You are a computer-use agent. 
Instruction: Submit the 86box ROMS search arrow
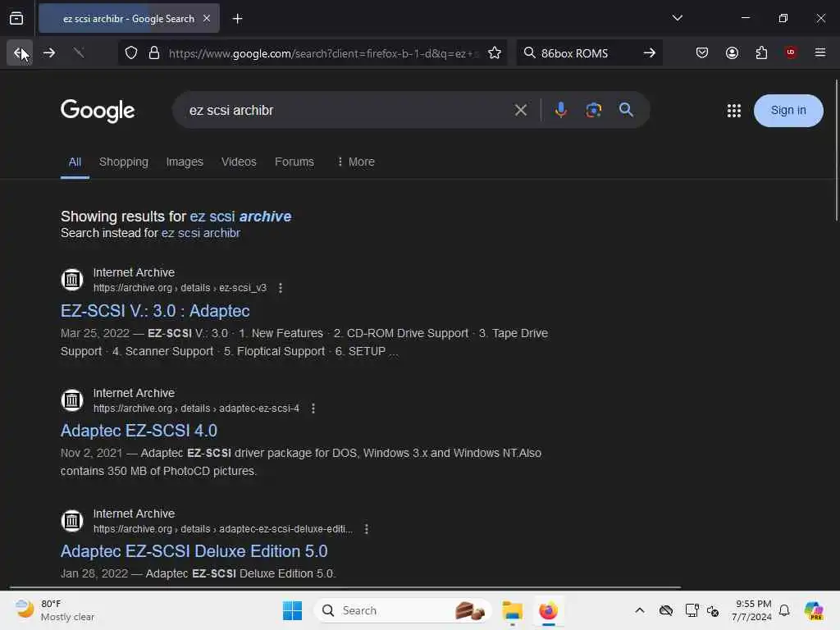tap(650, 53)
